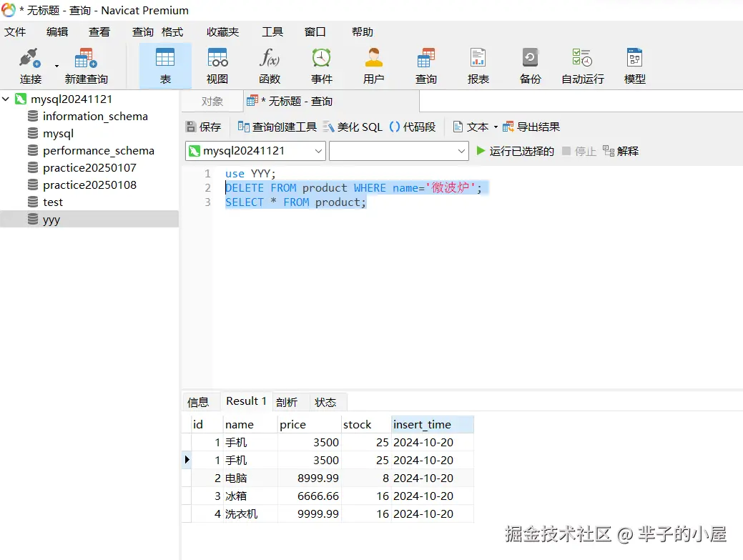Open the 格式 menu

tap(172, 31)
